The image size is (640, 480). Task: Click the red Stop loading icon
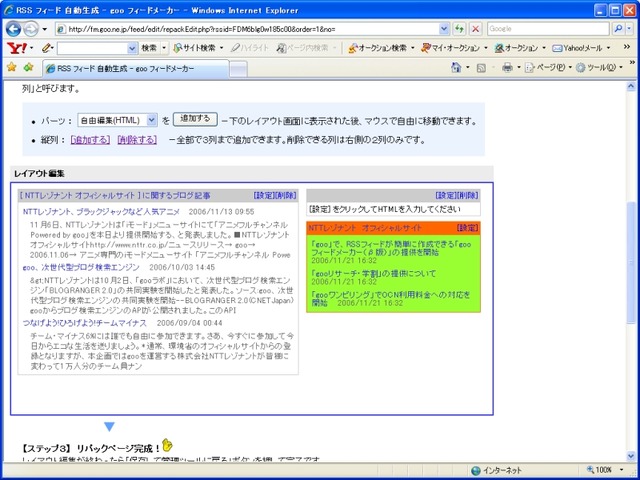coord(476,28)
